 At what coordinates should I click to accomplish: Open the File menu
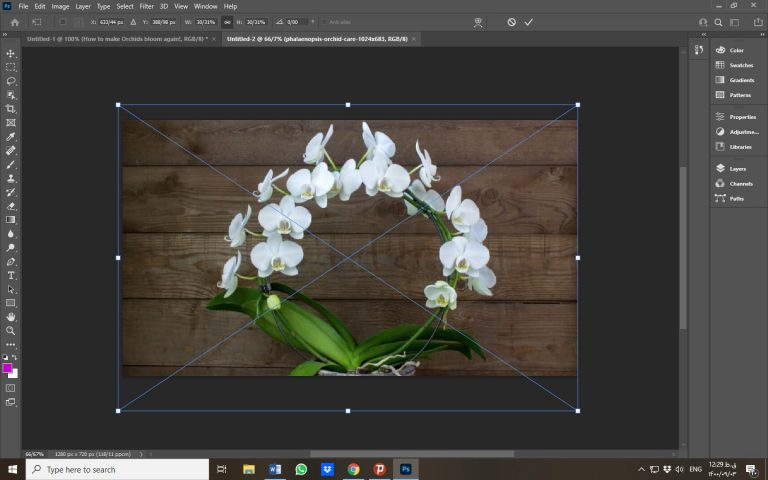tap(23, 6)
